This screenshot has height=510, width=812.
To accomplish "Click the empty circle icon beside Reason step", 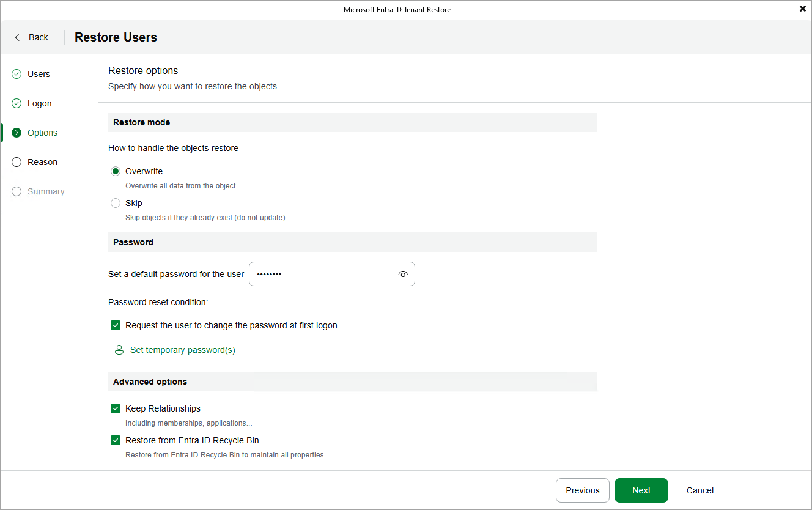I will point(16,161).
